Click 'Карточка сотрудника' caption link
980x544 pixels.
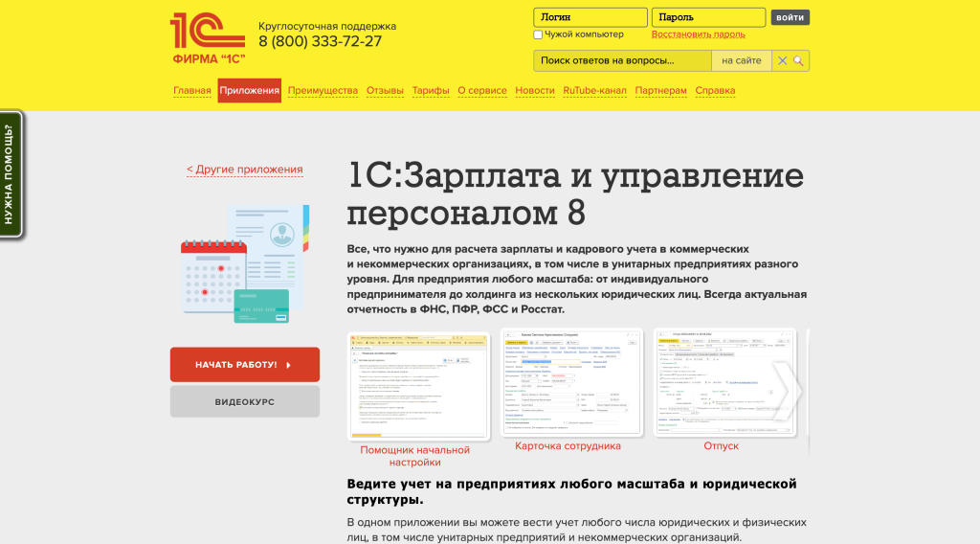click(568, 445)
